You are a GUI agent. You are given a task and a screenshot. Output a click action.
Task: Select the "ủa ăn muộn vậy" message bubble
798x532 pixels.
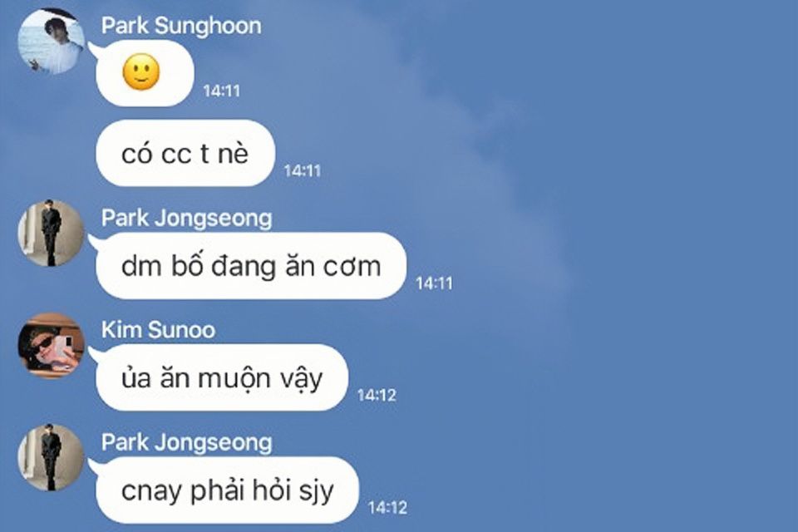pos(222,377)
